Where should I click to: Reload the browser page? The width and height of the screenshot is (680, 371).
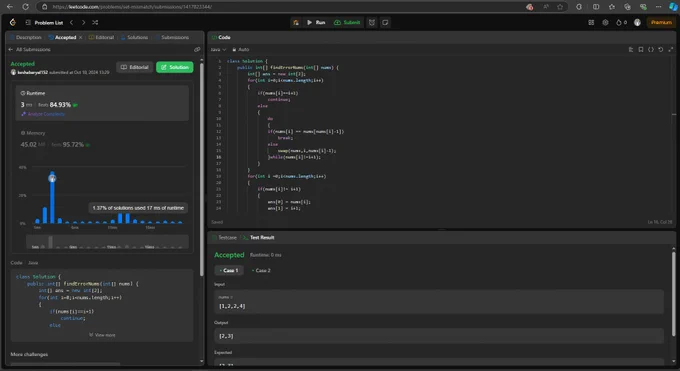point(25,7)
